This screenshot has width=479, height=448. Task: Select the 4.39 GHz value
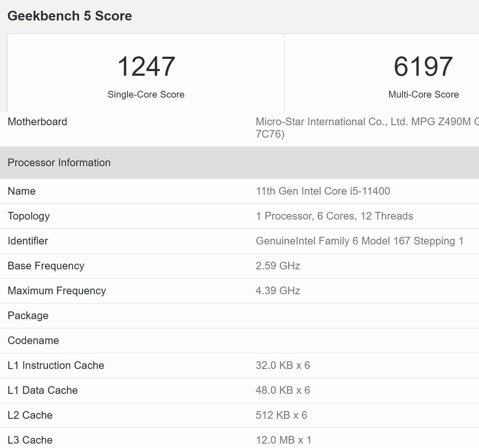pyautogui.click(x=278, y=290)
